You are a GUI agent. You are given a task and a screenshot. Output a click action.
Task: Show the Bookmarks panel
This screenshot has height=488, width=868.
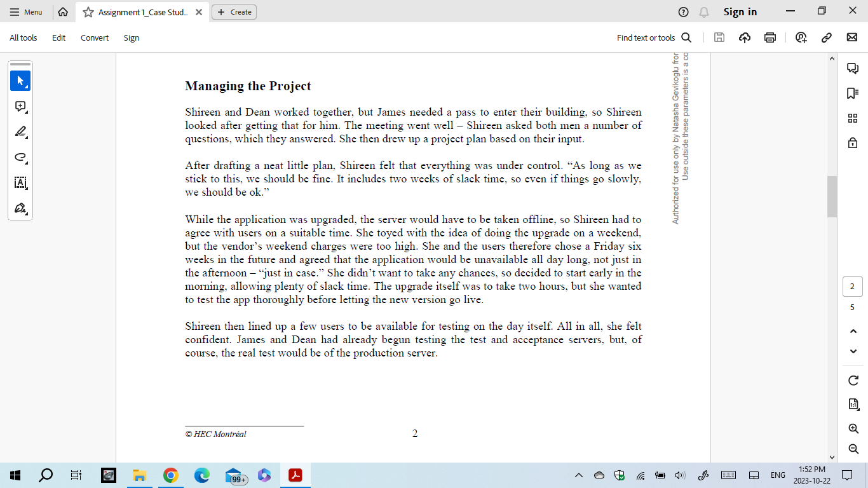tap(852, 91)
